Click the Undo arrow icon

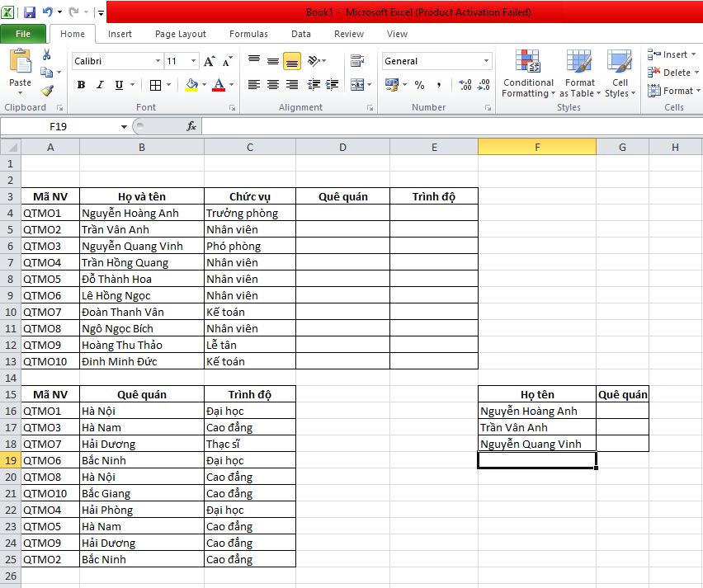coord(48,12)
